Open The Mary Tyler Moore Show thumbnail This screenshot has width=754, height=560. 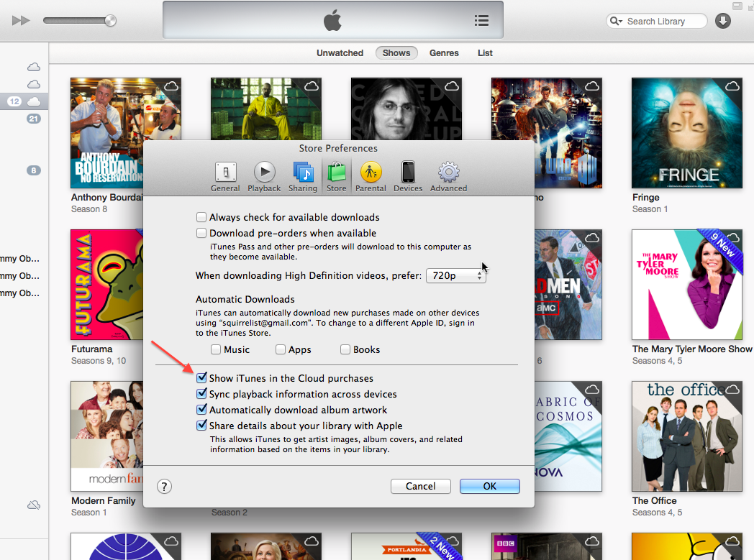(x=686, y=285)
